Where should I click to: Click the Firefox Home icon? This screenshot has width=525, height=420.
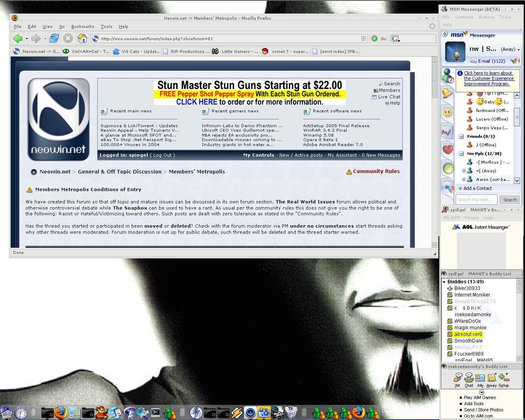coord(82,39)
